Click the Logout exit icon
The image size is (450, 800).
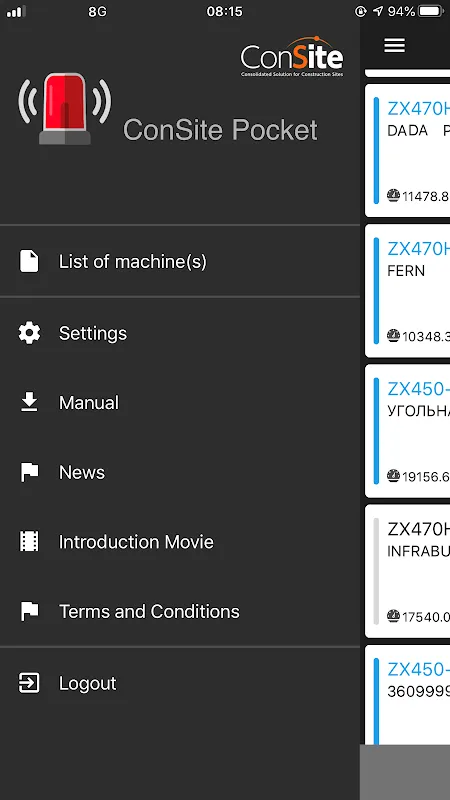tap(29, 683)
